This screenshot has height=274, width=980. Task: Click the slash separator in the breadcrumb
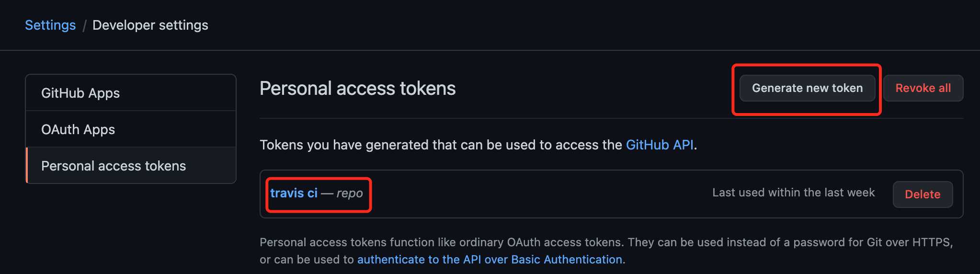click(x=84, y=25)
